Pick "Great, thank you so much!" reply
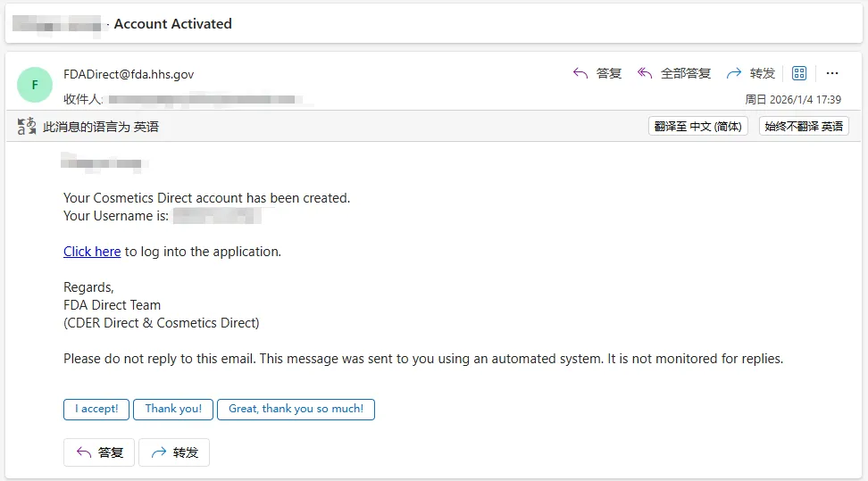This screenshot has width=868, height=481. 296,409
